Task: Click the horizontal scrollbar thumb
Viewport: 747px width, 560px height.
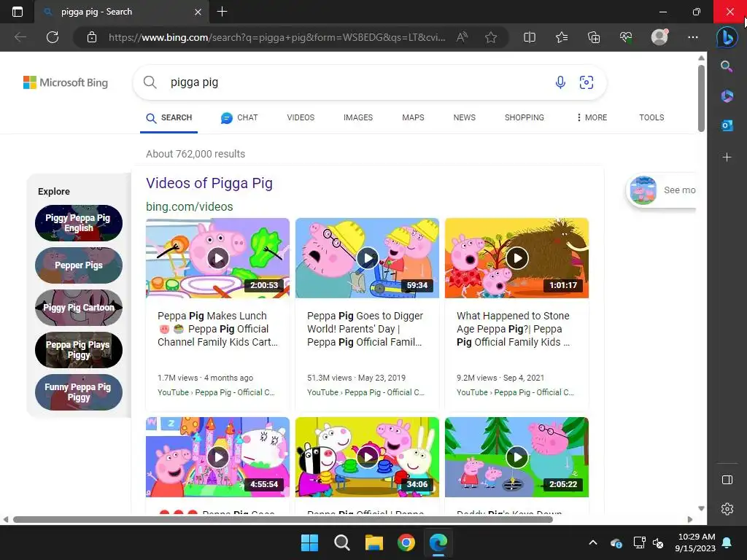Action: (283, 519)
